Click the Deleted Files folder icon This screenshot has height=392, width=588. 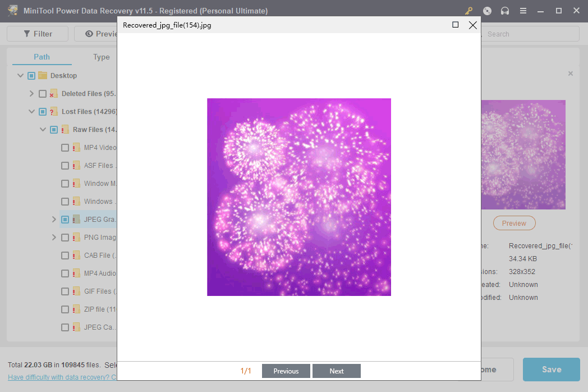[54, 93]
